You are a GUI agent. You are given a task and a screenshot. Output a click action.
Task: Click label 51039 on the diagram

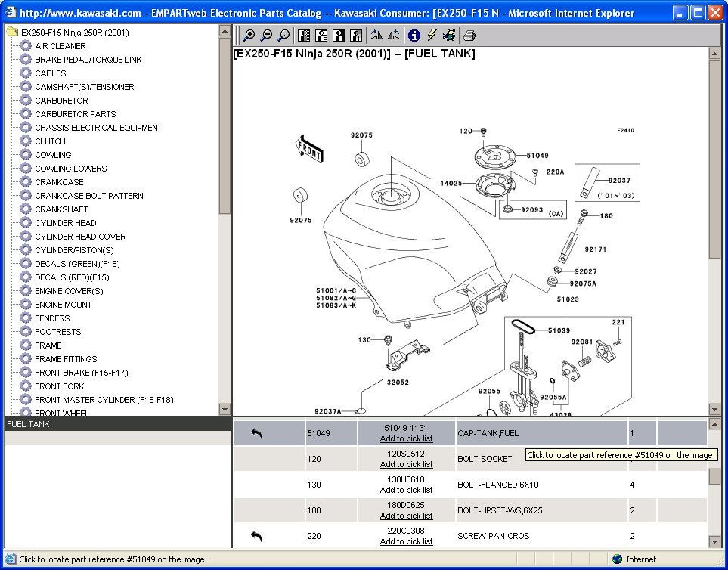(x=559, y=330)
